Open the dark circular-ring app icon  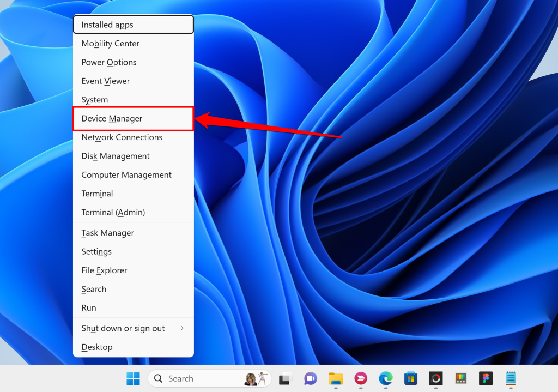coord(435,378)
